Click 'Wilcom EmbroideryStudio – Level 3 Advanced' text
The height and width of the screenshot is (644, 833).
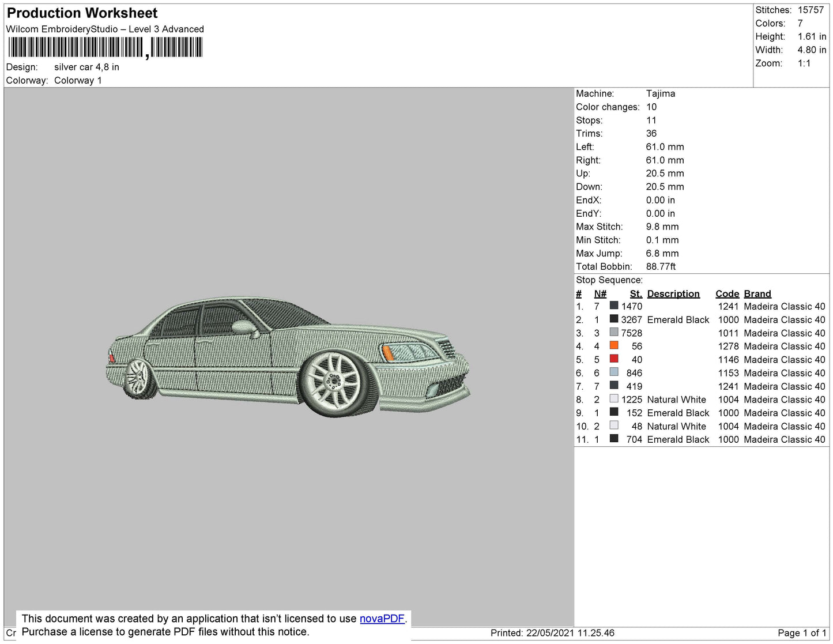[105, 29]
